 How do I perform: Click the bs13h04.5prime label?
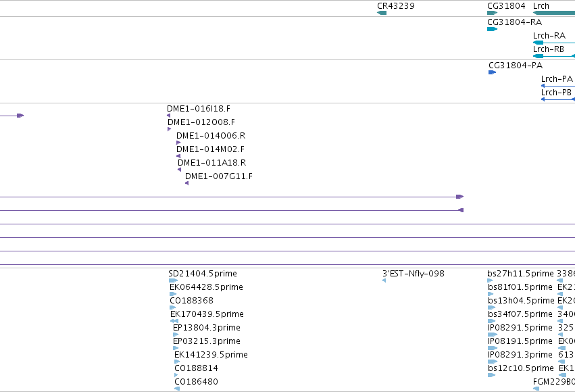tap(521, 301)
